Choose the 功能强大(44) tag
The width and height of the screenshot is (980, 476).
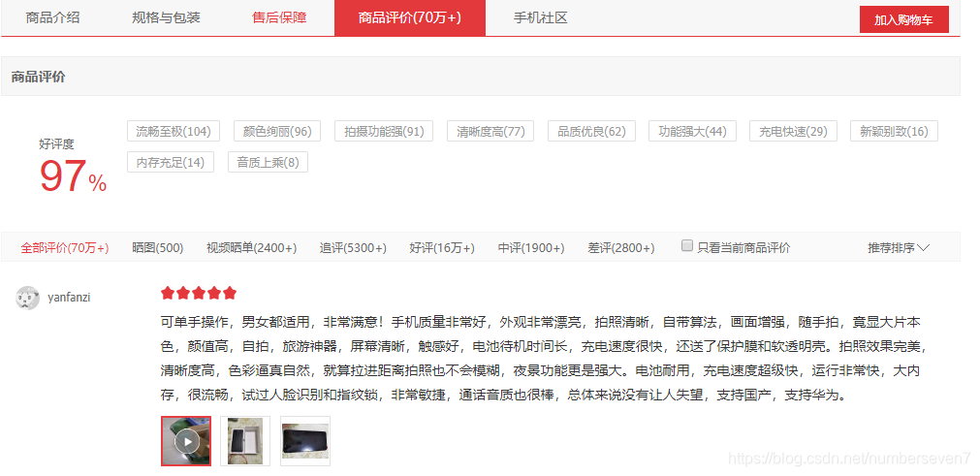pos(692,131)
